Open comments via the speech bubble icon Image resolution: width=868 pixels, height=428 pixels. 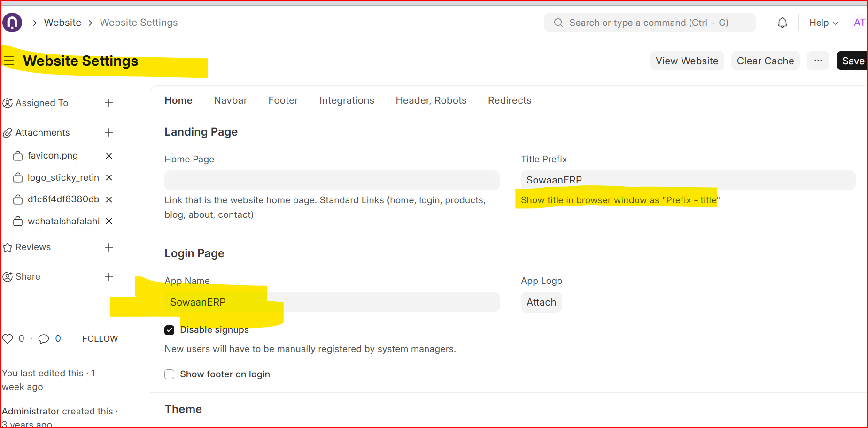tap(44, 339)
